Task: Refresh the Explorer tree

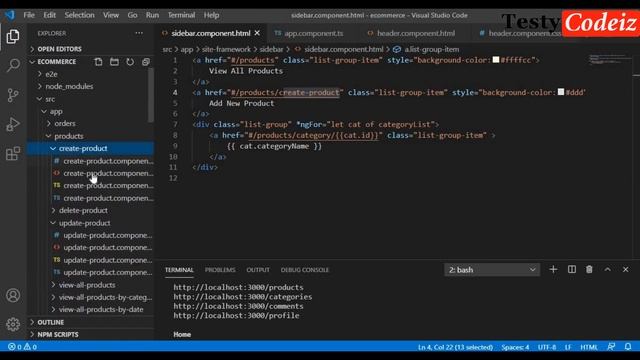Action: [130, 62]
